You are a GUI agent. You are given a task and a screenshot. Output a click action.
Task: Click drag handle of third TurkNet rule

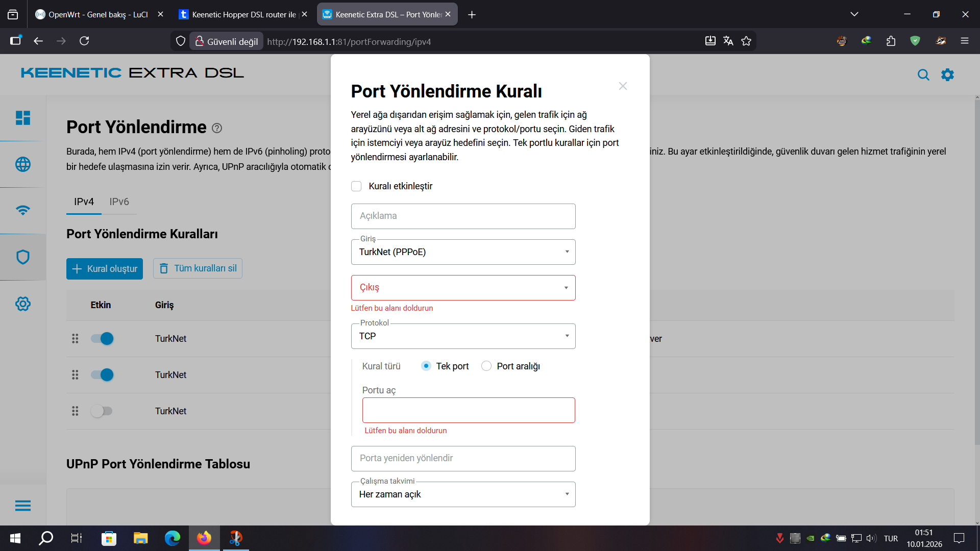[x=75, y=411]
